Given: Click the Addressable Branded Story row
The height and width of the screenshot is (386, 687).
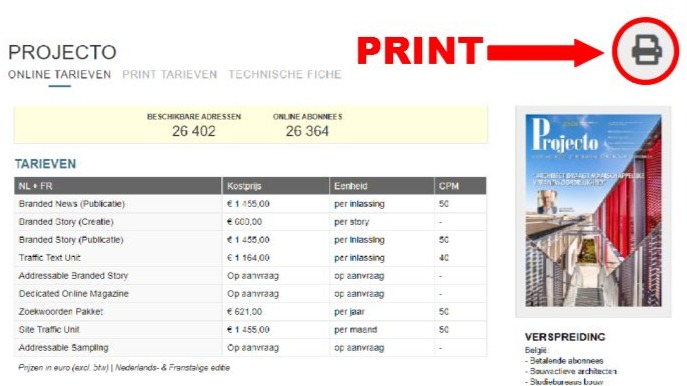Looking at the screenshot, I should [x=250, y=276].
